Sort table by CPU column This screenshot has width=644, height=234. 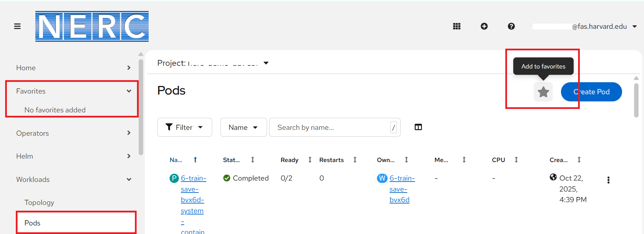516,160
